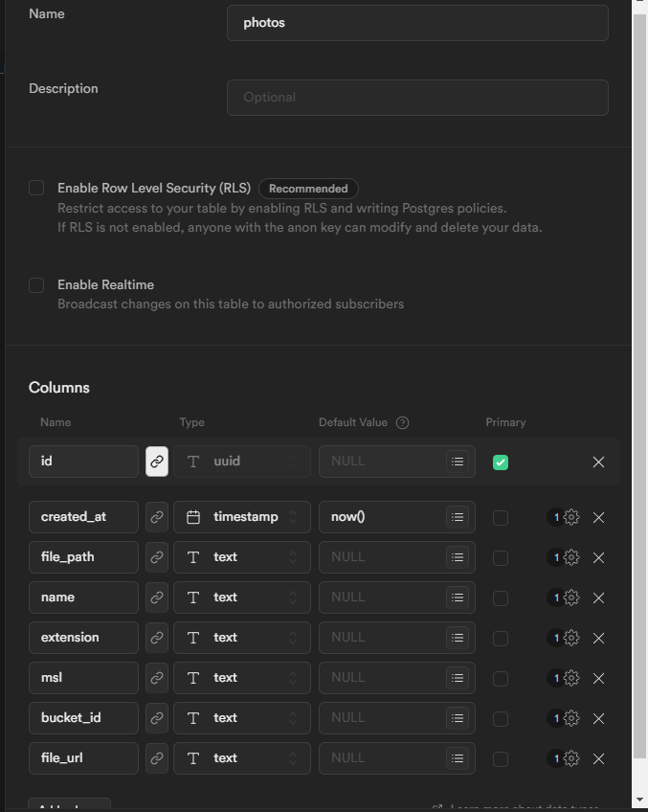
Task: Open default value suggestions for name column
Action: 458,598
